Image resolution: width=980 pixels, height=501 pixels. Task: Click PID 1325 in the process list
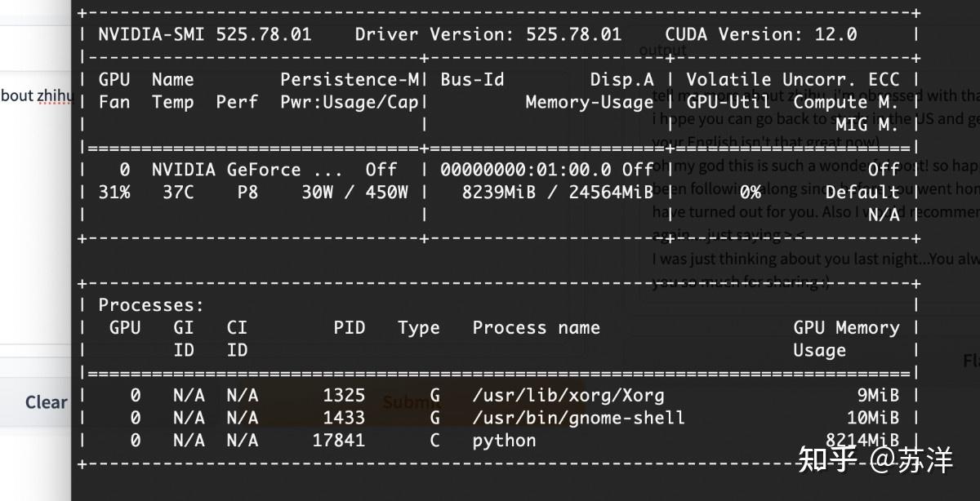(343, 396)
